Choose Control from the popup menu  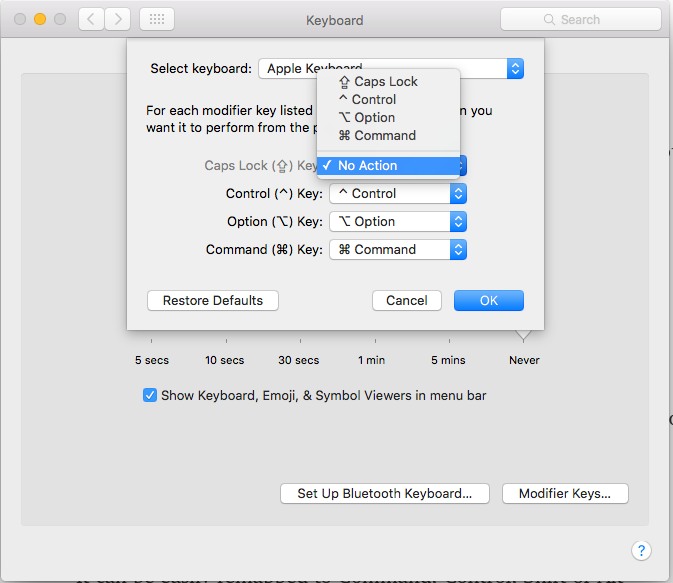coord(388,100)
